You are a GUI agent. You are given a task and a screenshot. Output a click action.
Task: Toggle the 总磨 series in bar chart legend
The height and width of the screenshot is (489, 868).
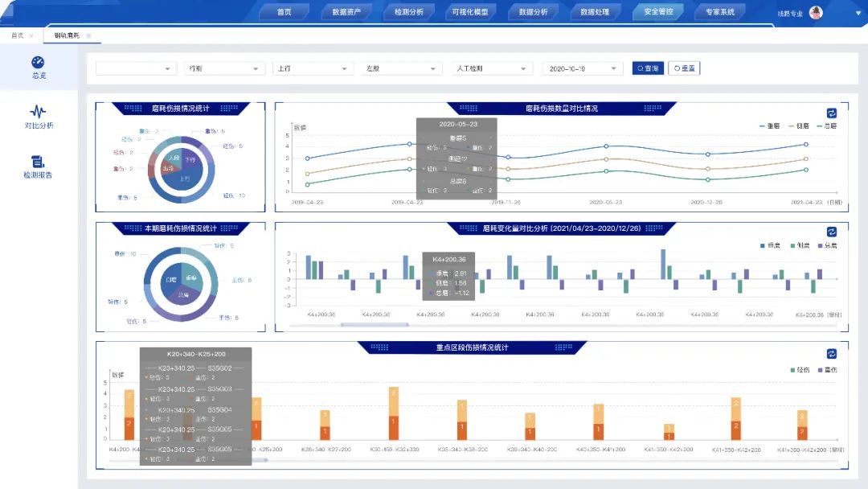[x=823, y=245]
